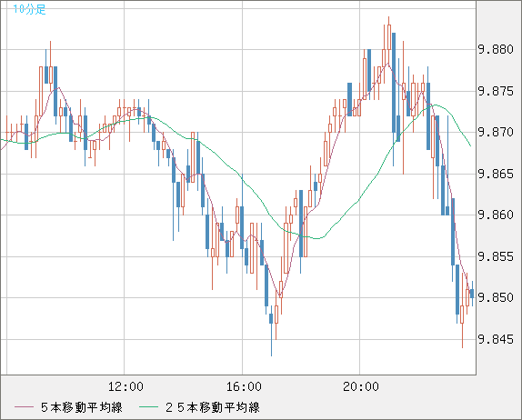
Task: Click the 9.875 price axis label
Action: [x=496, y=91]
